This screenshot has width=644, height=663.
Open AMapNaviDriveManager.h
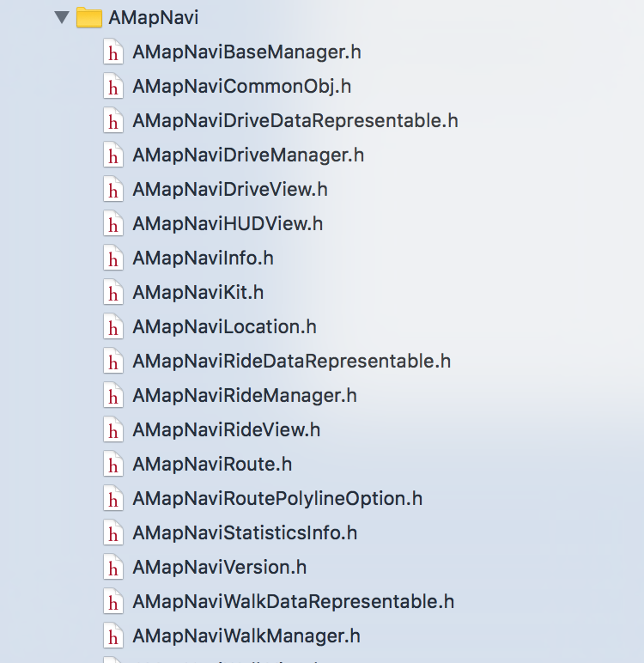click(248, 155)
